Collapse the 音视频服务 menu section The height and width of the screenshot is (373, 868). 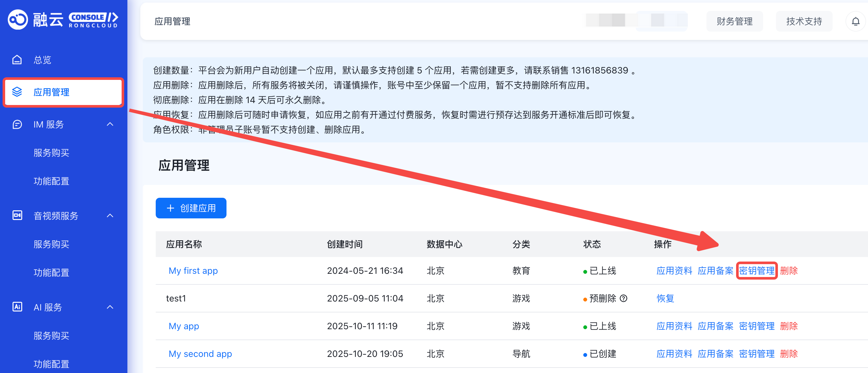110,215
